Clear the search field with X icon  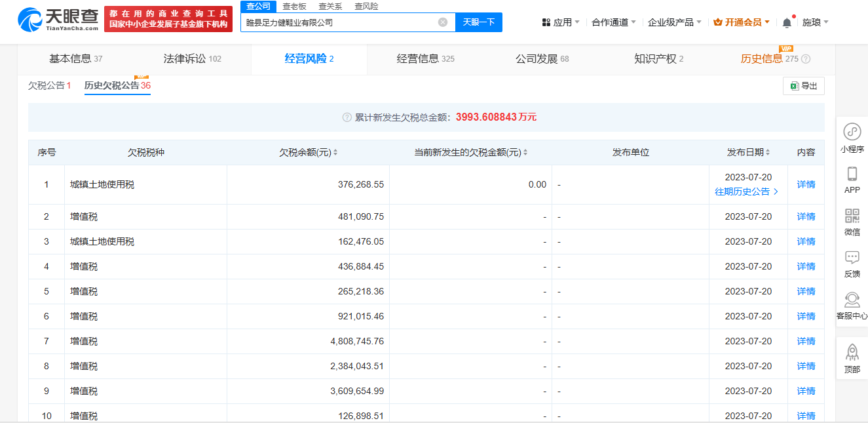(x=443, y=22)
